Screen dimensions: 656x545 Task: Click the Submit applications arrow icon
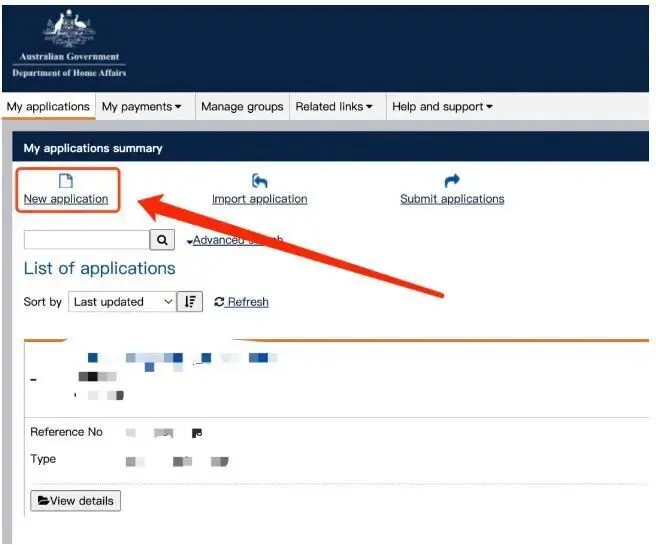[x=452, y=181]
